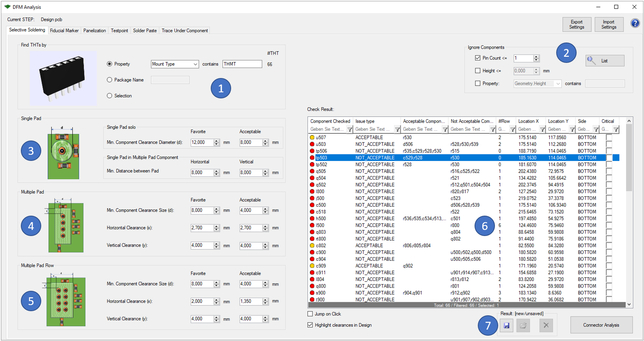Click the Package Name text field

[170, 80]
